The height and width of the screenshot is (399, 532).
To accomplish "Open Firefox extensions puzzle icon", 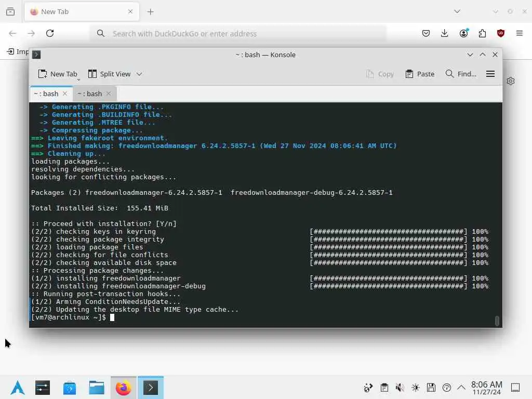I will coord(482,33).
